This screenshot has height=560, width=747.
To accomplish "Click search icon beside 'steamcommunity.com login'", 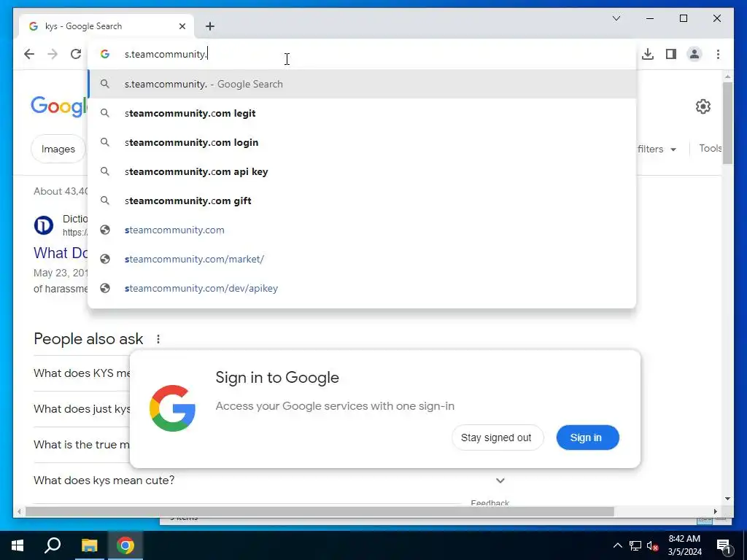I will [x=105, y=142].
